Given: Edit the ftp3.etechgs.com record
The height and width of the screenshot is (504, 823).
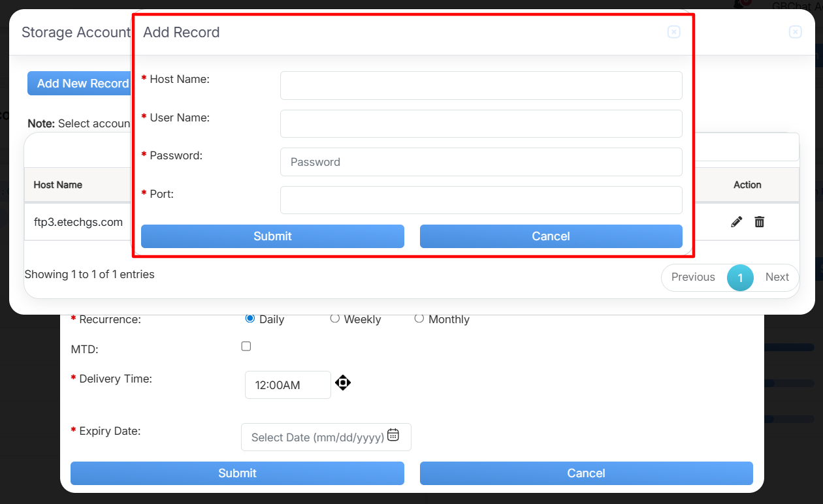Looking at the screenshot, I should (737, 222).
